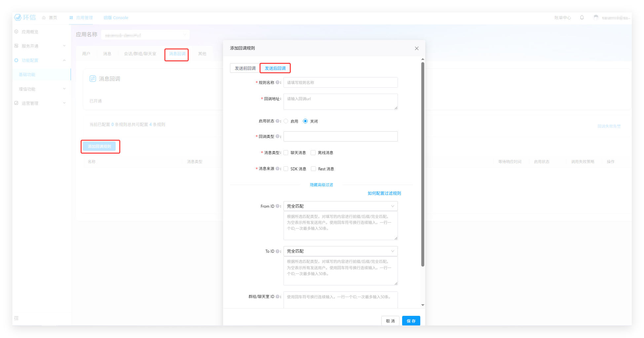Open the 如何配置过滤规则 link
644x338 pixels.
384,193
